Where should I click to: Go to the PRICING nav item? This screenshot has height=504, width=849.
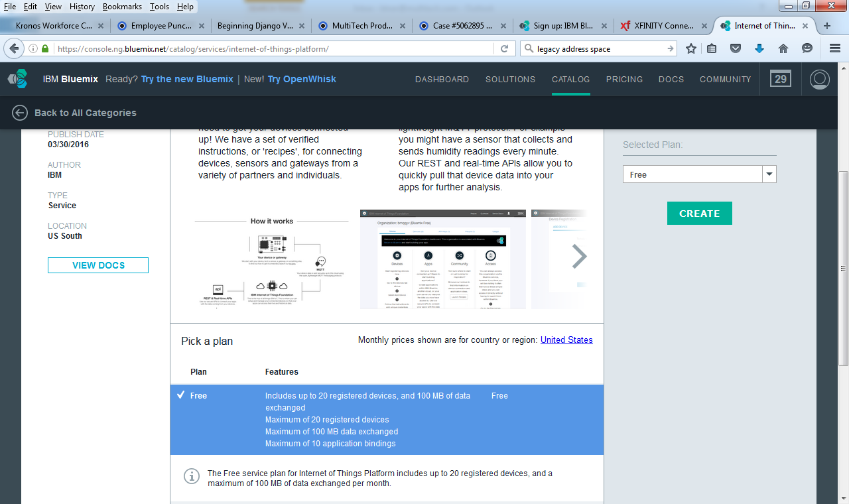point(624,79)
